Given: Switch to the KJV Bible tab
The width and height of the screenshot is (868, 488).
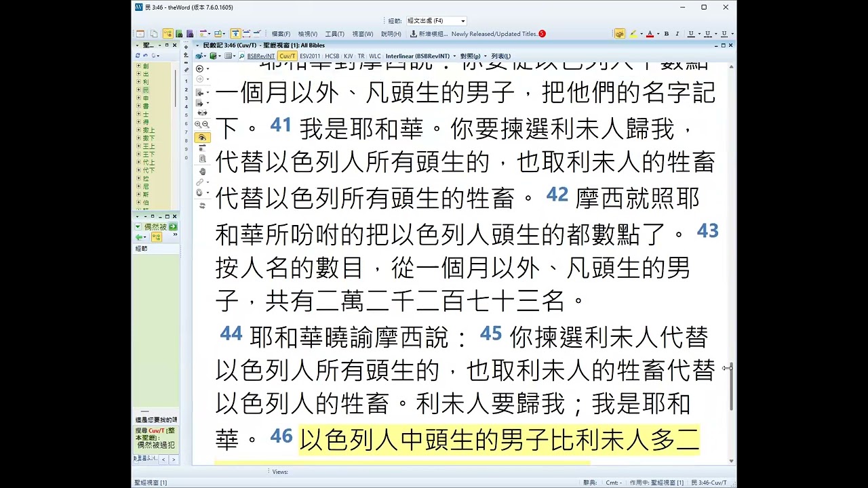Looking at the screenshot, I should point(349,56).
